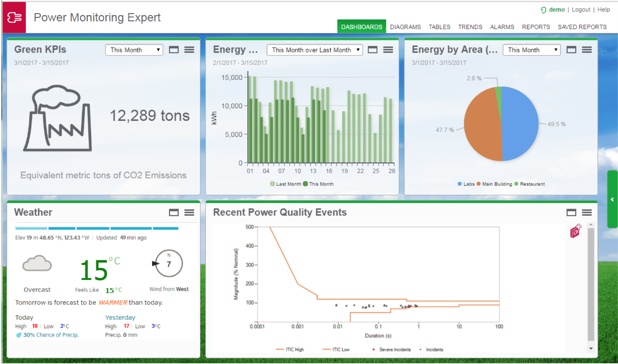Open the Recent Power Quality Events menu
The image size is (618, 364).
click(x=587, y=213)
